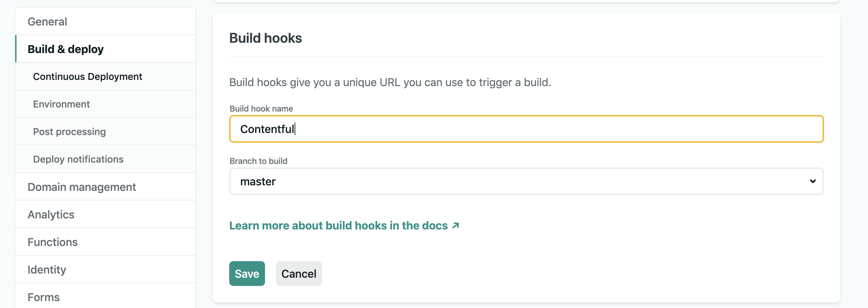Image resolution: width=868 pixels, height=308 pixels.
Task: Open the Identity settings section
Action: pyautogui.click(x=47, y=269)
